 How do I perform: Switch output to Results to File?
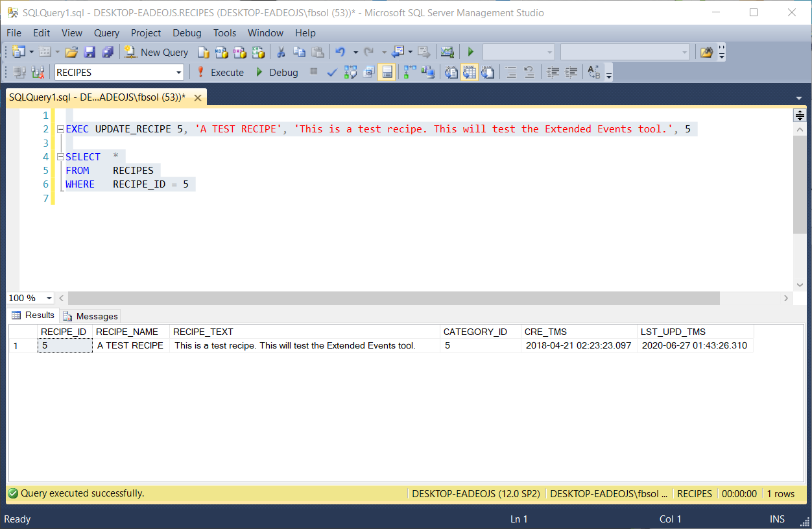click(x=488, y=72)
